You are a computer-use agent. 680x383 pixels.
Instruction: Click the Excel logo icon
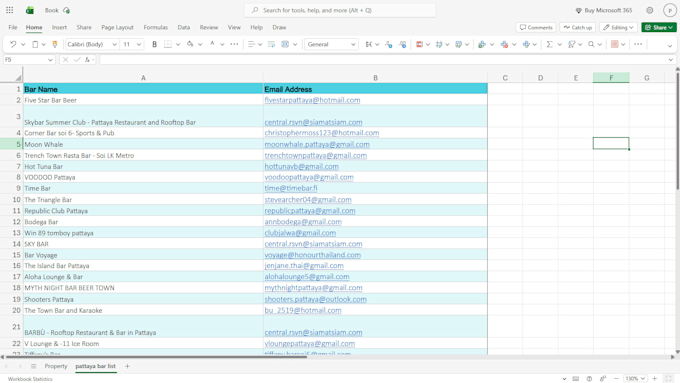(30, 10)
